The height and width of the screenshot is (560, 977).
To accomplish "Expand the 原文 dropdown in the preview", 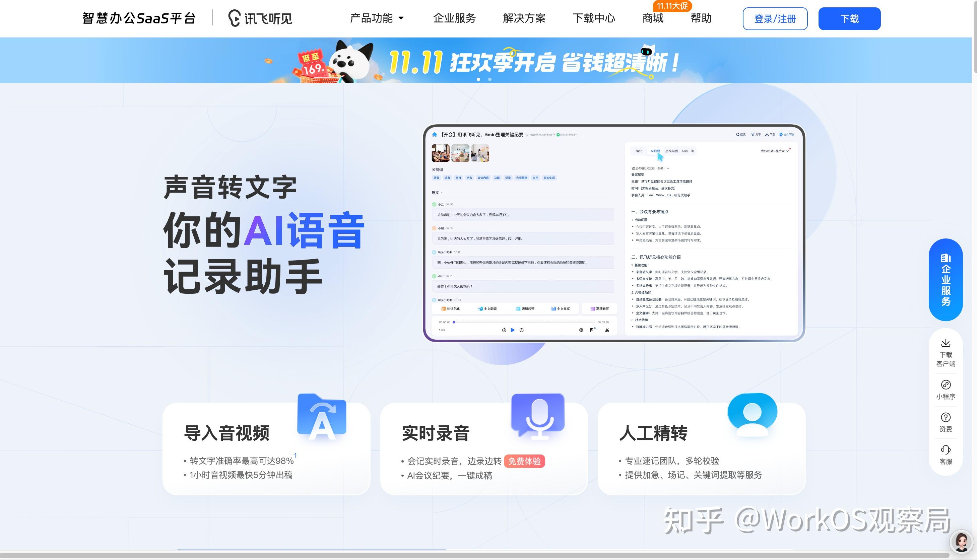I will point(437,193).
